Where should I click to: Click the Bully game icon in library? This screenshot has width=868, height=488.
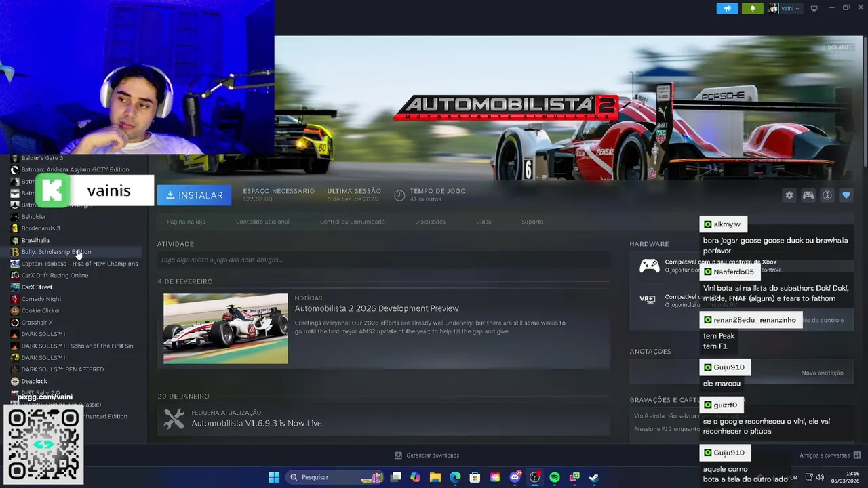pyautogui.click(x=15, y=252)
